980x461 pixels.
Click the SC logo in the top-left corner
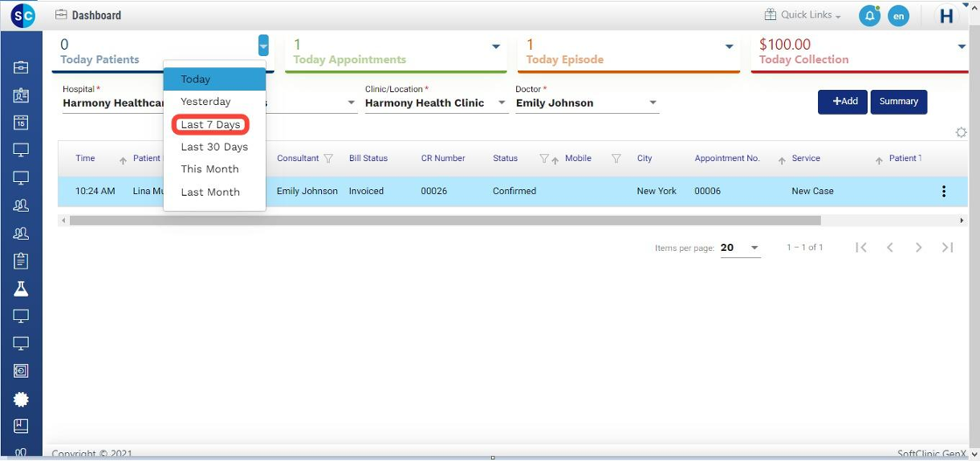pos(23,15)
